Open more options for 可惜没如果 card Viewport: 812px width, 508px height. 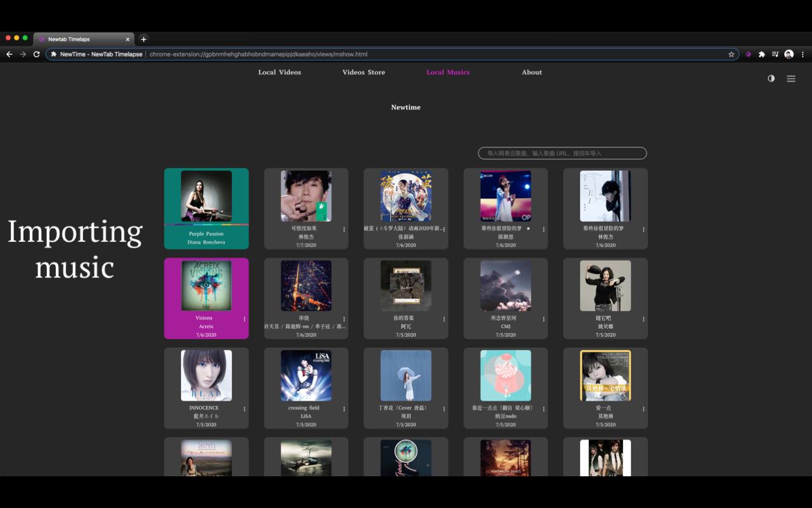tap(344, 229)
